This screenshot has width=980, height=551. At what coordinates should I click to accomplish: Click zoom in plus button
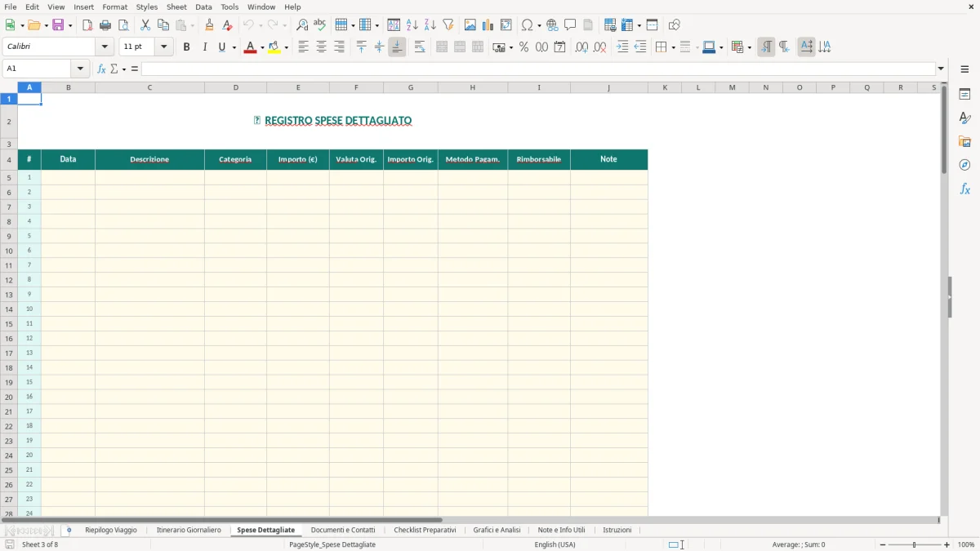947,544
